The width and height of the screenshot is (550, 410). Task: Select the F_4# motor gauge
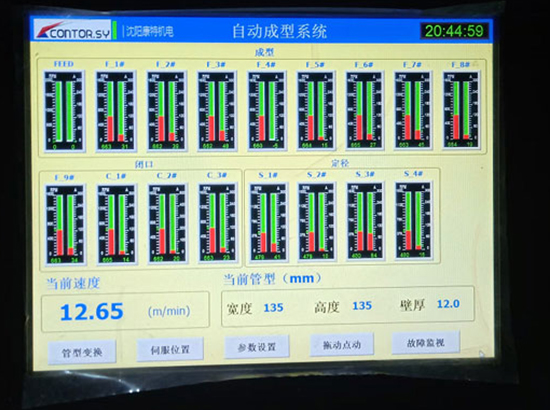[267, 111]
